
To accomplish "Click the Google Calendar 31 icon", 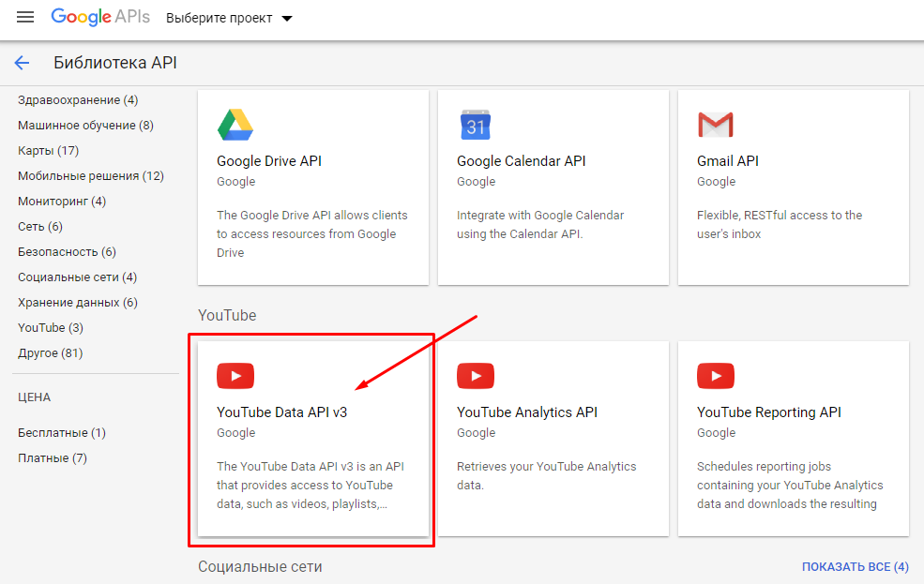I will pos(475,125).
